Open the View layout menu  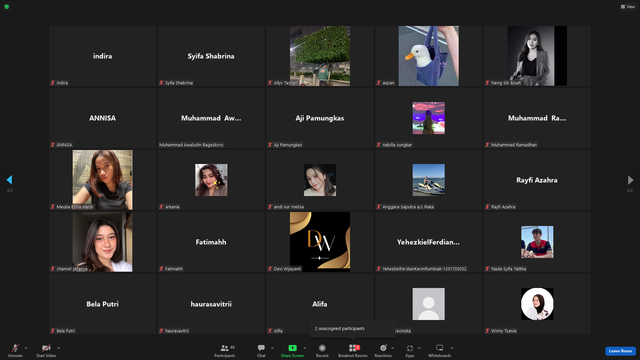[628, 7]
